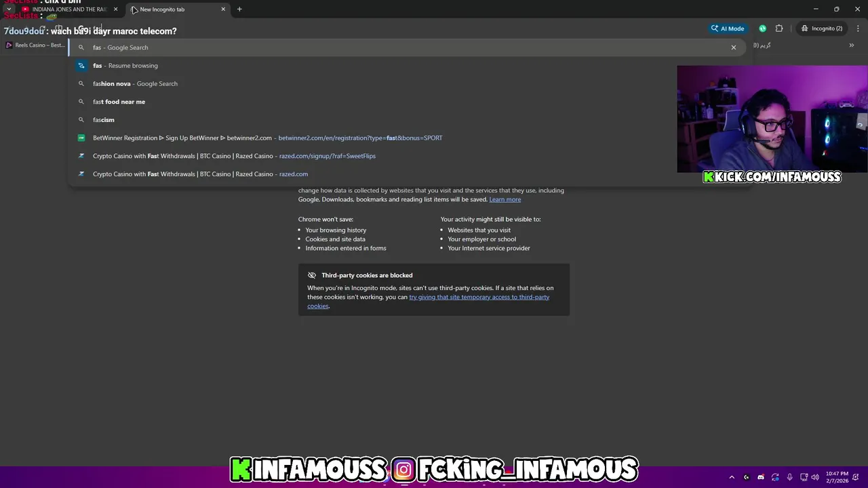Click magnifier icon beside 'fascism'
Image resolution: width=868 pixels, height=488 pixels.
click(x=81, y=120)
